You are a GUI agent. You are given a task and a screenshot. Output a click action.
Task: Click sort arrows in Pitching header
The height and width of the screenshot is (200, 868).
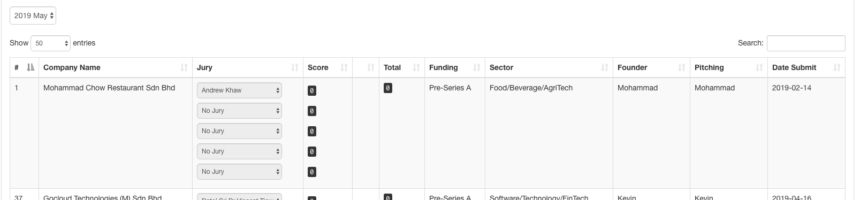[759, 67]
